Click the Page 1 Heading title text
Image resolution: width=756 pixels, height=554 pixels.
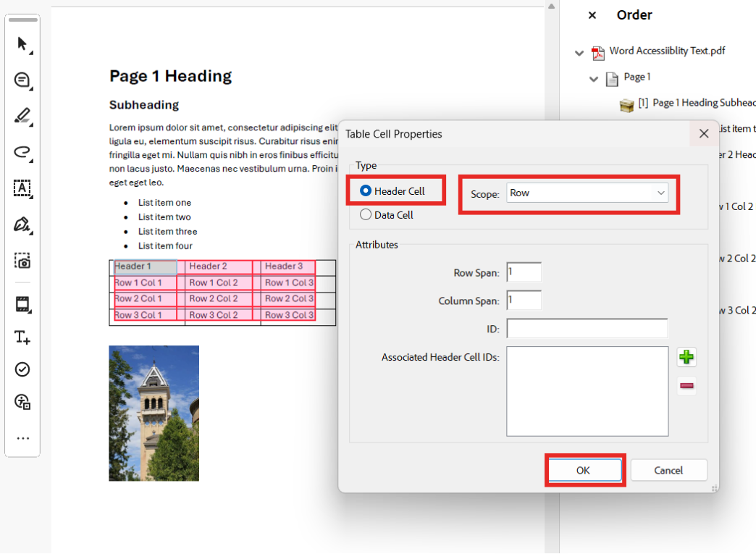click(171, 76)
